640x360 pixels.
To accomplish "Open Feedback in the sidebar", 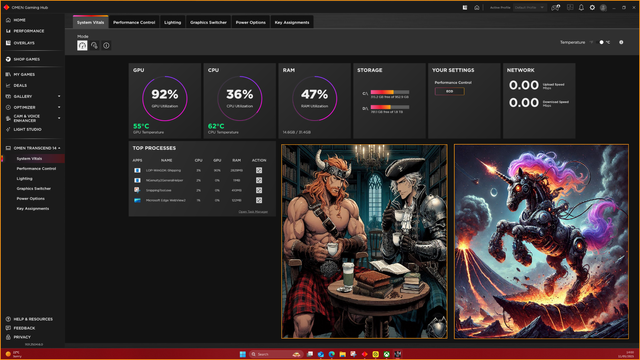I will [20, 328].
